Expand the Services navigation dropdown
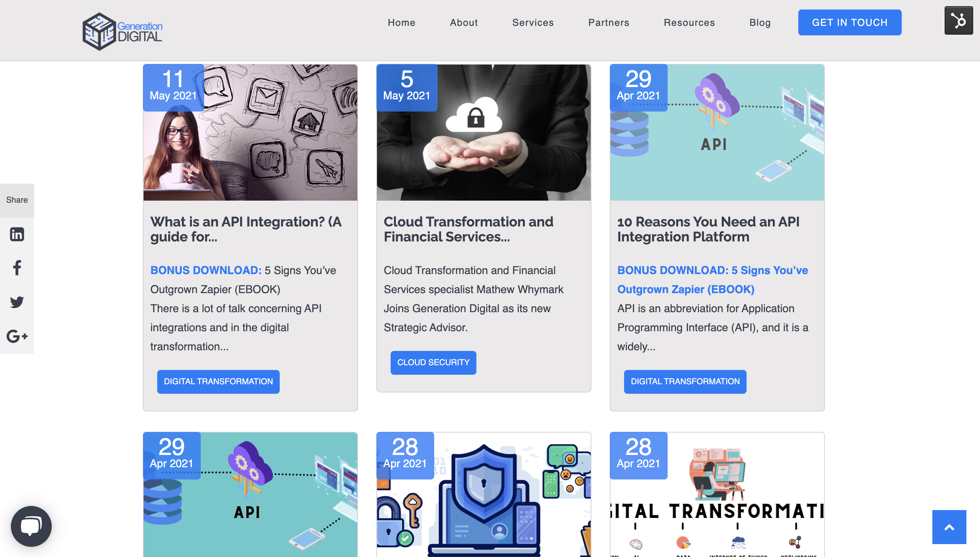 pos(533,22)
